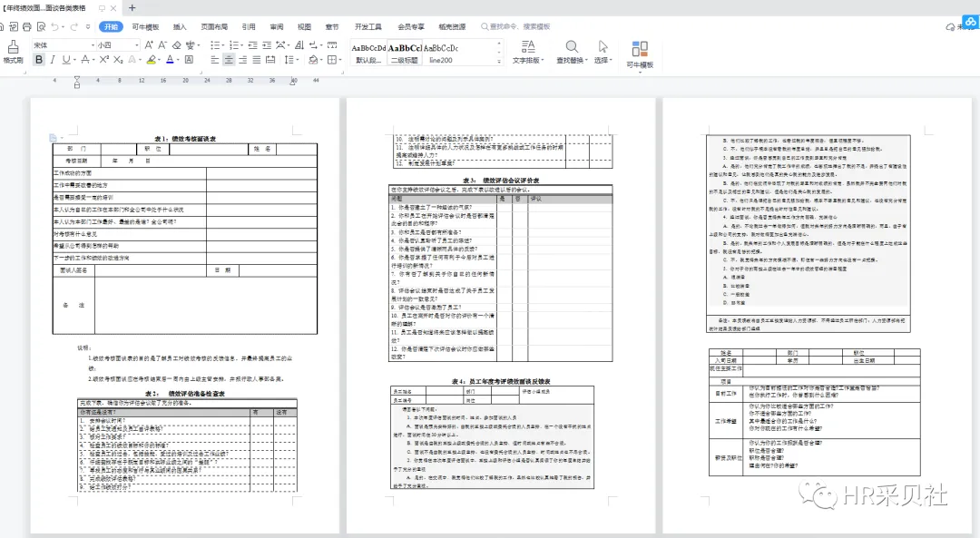Open the 选择 select dropdown
Viewport: 980px width, 538px height.
pos(603,52)
